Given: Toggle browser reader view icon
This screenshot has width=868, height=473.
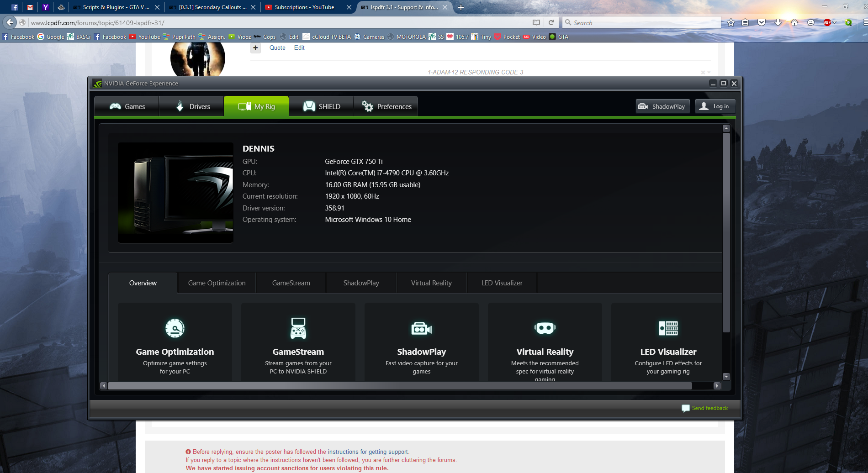Looking at the screenshot, I should pyautogui.click(x=536, y=22).
